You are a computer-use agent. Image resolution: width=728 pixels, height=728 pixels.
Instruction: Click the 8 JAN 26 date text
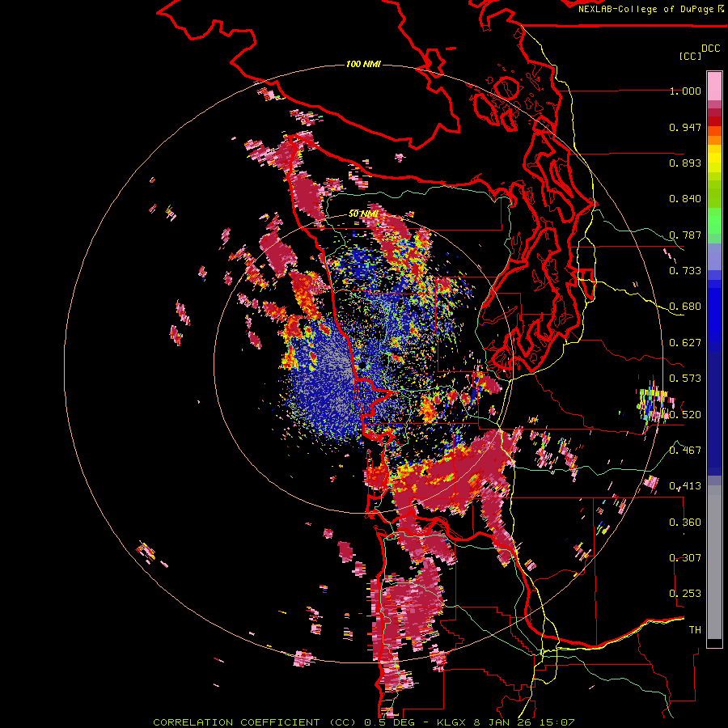(x=505, y=722)
